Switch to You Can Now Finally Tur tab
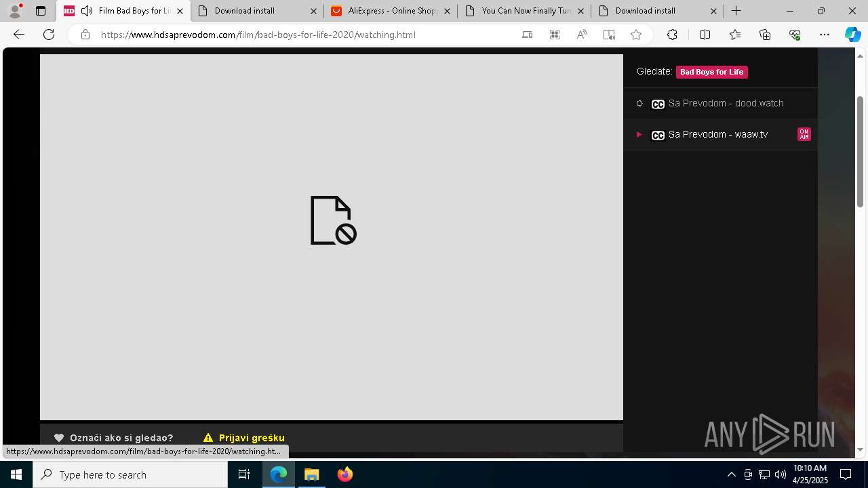The image size is (868, 488). (x=524, y=11)
